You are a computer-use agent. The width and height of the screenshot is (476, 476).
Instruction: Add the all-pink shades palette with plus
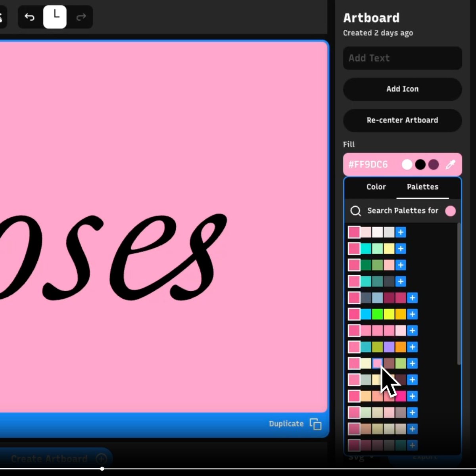[413, 330]
